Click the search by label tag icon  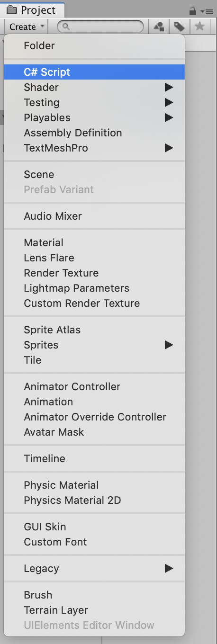(x=179, y=27)
